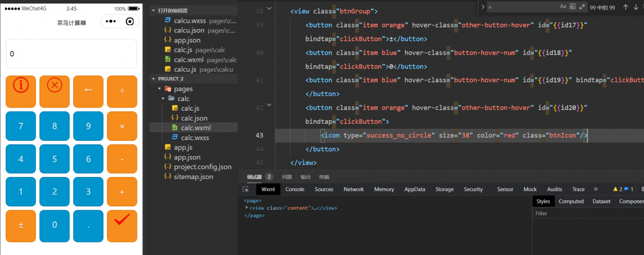This screenshot has width=644, height=255.
Task: Click the element inspector picker icon
Action: 246,190
